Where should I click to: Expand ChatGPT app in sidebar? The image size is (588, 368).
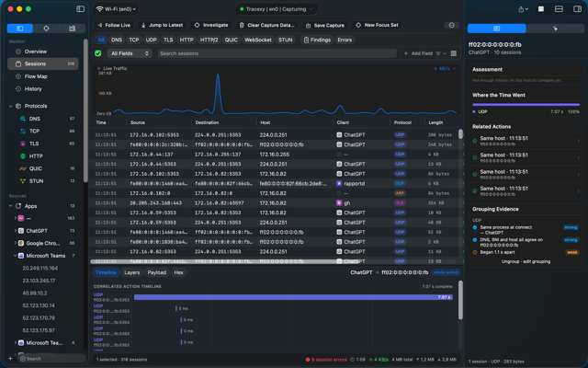(x=16, y=231)
